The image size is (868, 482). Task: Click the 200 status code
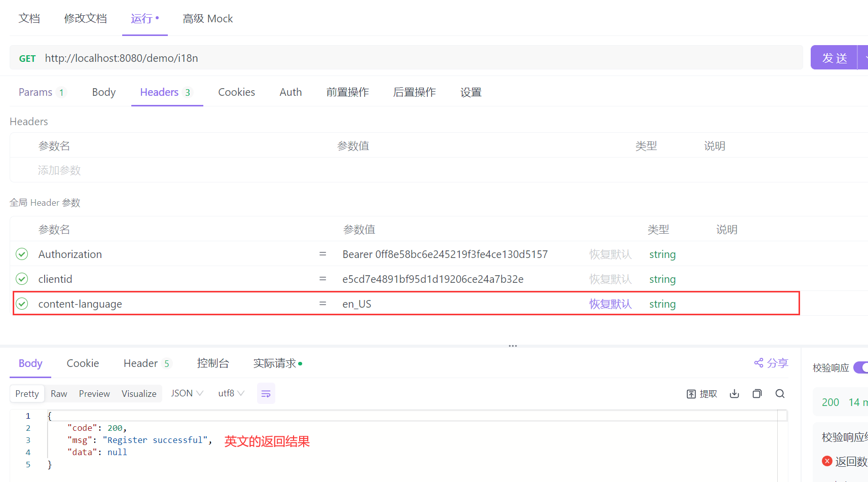pyautogui.click(x=830, y=402)
